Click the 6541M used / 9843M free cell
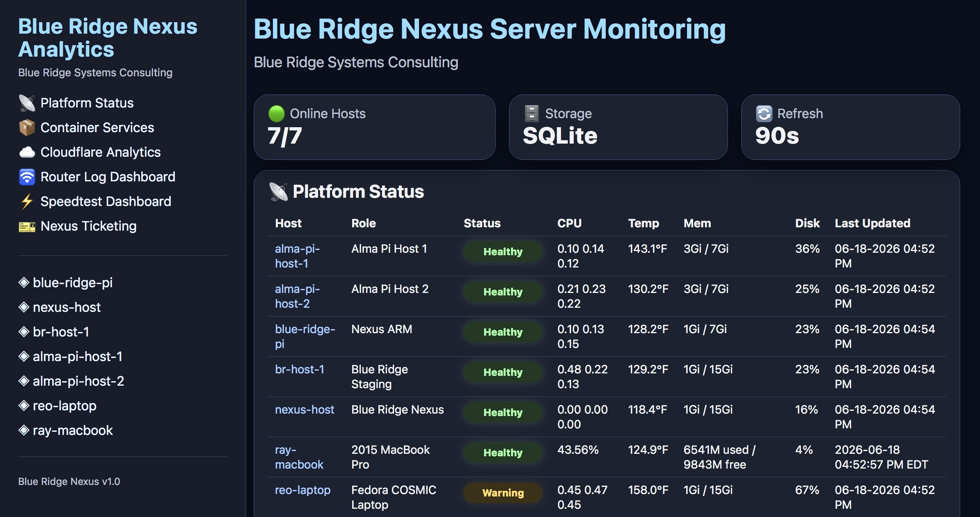980x517 pixels. pyautogui.click(x=719, y=457)
